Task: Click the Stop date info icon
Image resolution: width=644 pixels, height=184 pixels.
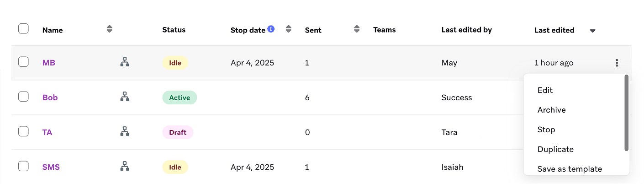Action: pos(271,29)
